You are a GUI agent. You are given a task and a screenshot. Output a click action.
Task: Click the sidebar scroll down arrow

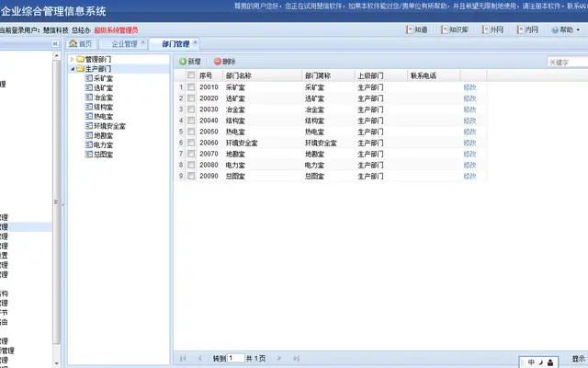pos(57,363)
